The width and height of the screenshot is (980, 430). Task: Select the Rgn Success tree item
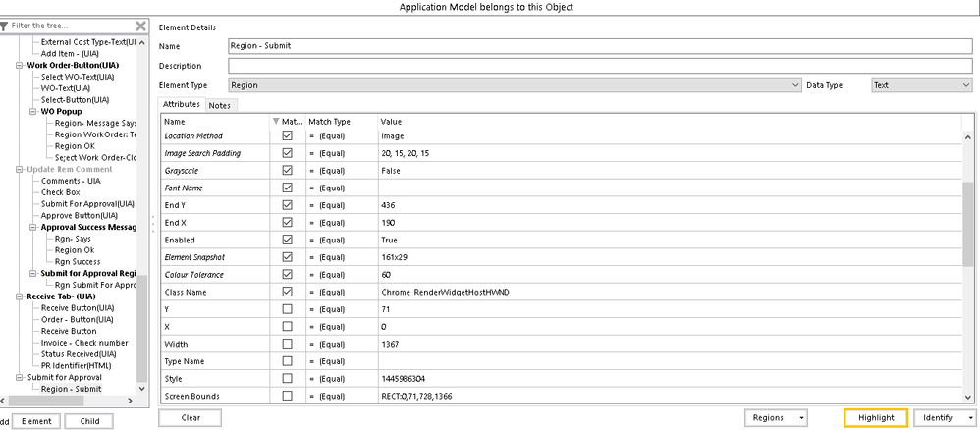coord(78,262)
